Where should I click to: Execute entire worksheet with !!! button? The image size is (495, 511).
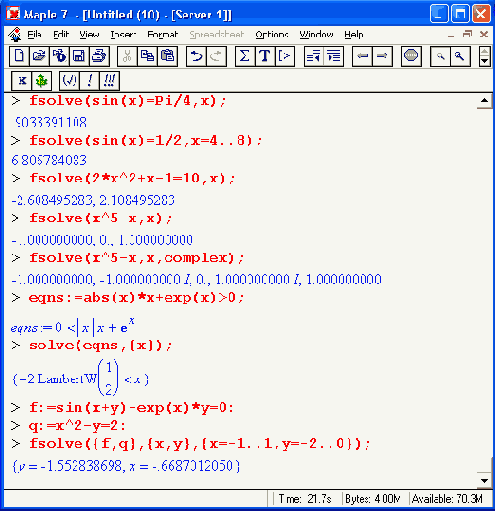pos(109,81)
